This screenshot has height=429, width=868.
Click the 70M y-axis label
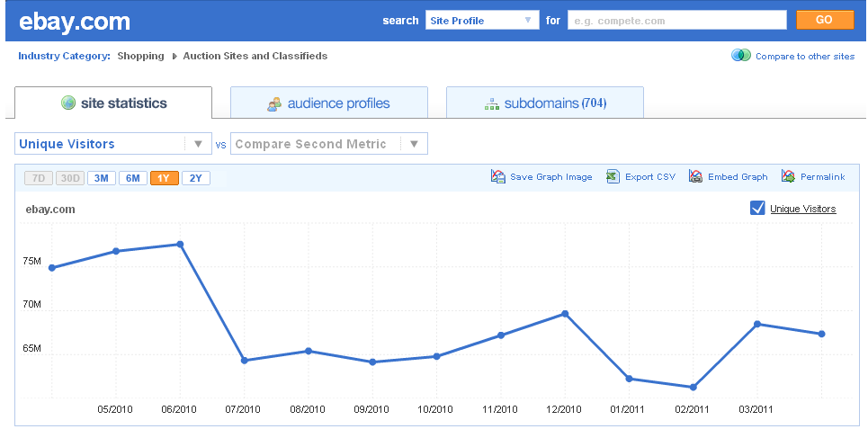pos(32,305)
